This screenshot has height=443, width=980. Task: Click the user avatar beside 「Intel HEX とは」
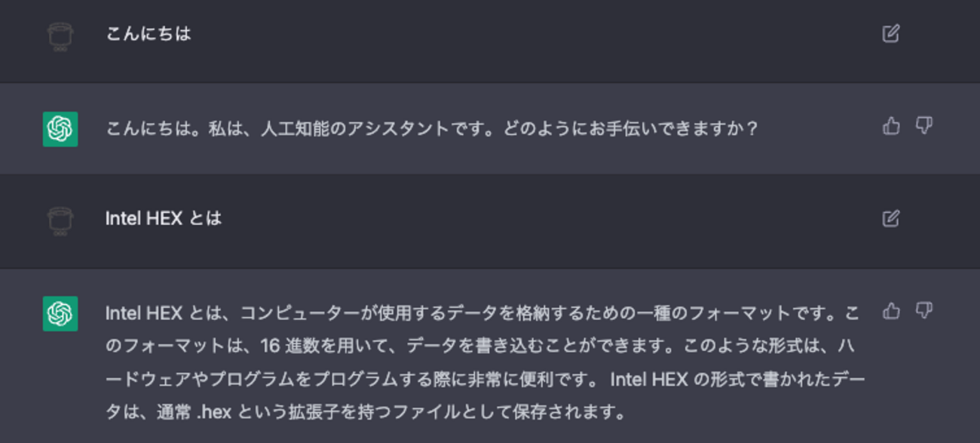coord(60,221)
